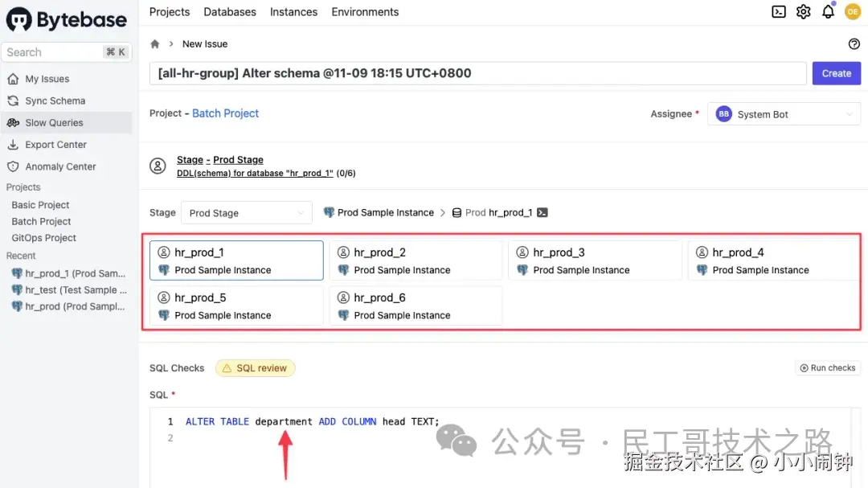Select the hr_prod_1 database card
The width and height of the screenshot is (868, 488).
coord(236,260)
